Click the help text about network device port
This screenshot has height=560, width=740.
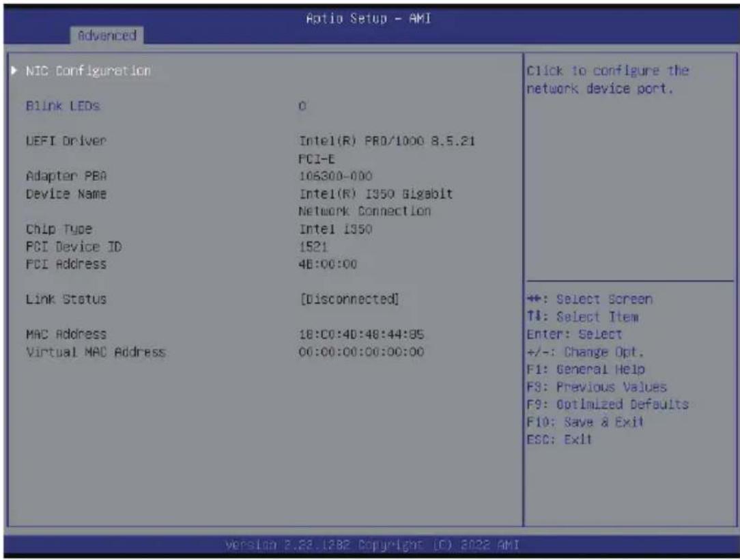click(x=608, y=79)
